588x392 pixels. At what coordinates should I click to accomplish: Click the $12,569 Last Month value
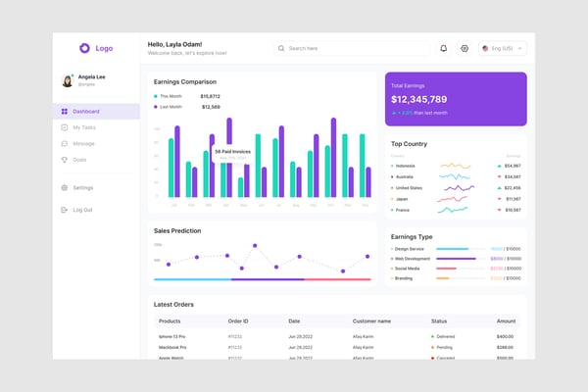211,107
